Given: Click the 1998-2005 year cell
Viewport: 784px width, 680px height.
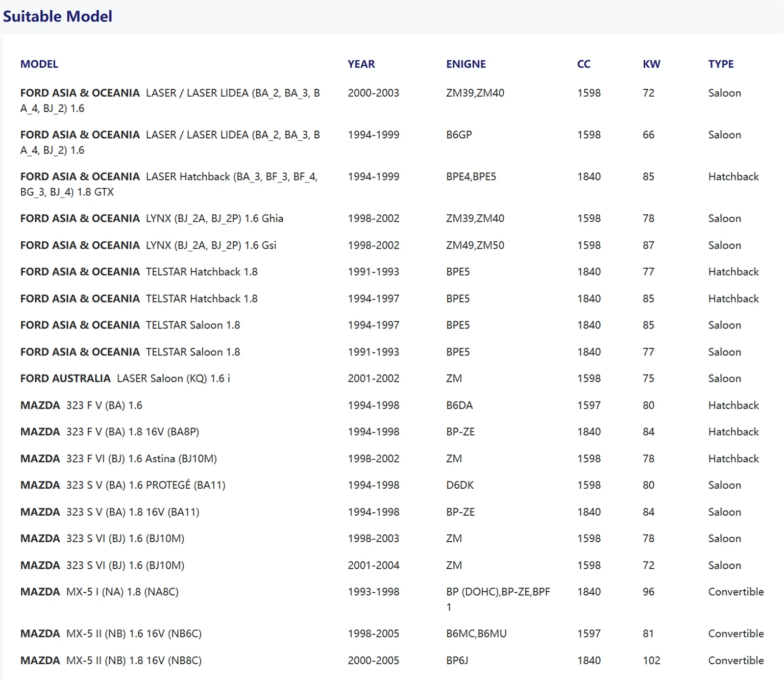Looking at the screenshot, I should click(x=373, y=633).
